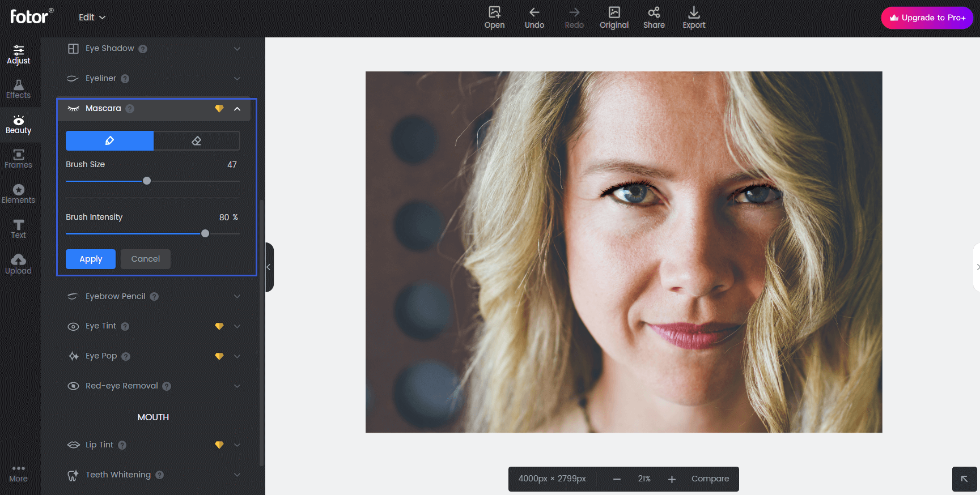Expand the Red-eye Removal section
The image size is (980, 495).
(237, 386)
